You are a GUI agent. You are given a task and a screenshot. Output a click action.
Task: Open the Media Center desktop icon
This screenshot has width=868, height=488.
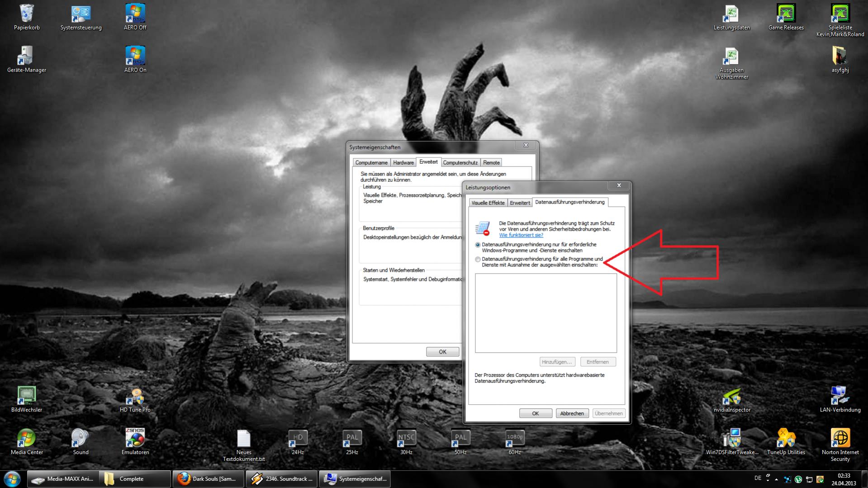[27, 442]
